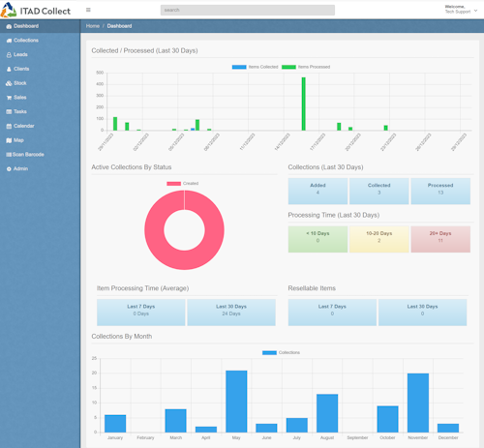The height and width of the screenshot is (448, 484).
Task: Click the 20+ Days processing time tile
Action: click(440, 239)
